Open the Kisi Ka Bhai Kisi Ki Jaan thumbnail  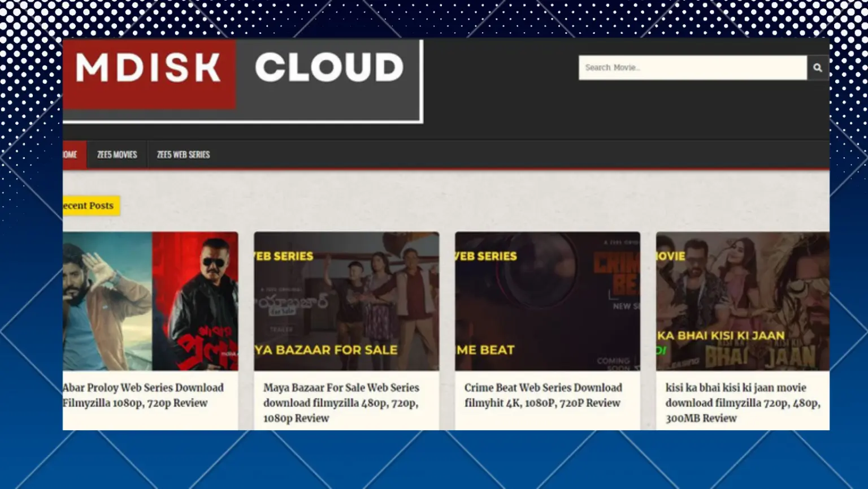pyautogui.click(x=743, y=301)
